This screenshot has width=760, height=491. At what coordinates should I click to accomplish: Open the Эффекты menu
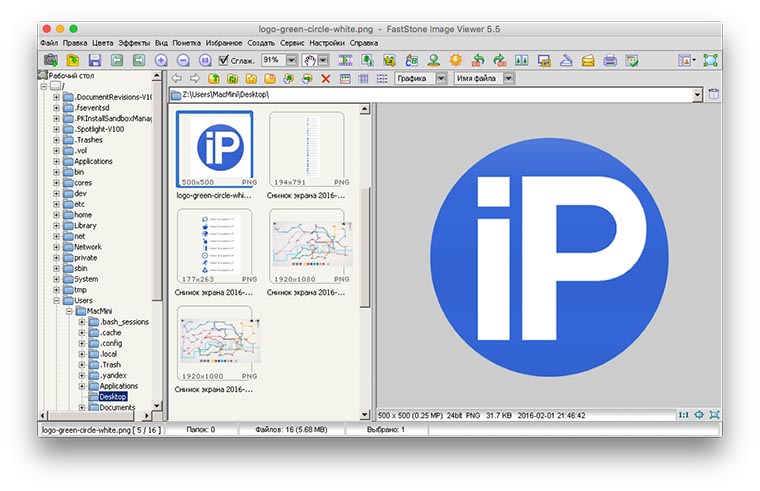(134, 43)
